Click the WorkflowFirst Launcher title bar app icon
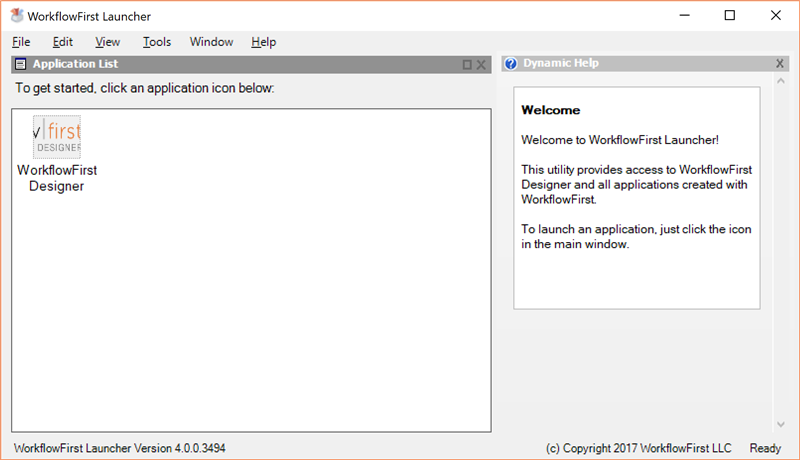800x460 pixels. point(17,16)
